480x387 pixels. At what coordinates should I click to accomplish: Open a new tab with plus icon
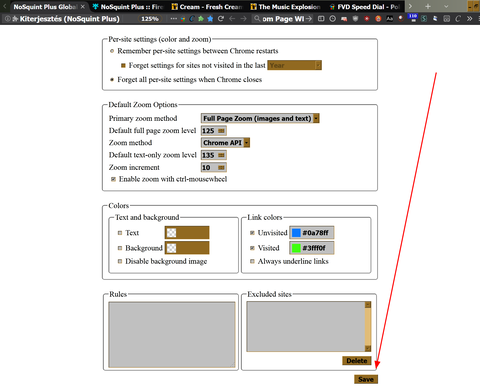pyautogui.click(x=428, y=6)
